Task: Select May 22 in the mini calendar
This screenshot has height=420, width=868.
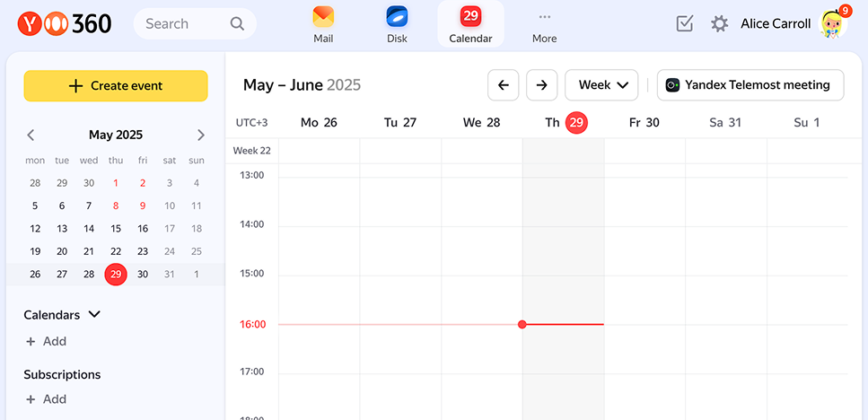Action: [116, 252]
